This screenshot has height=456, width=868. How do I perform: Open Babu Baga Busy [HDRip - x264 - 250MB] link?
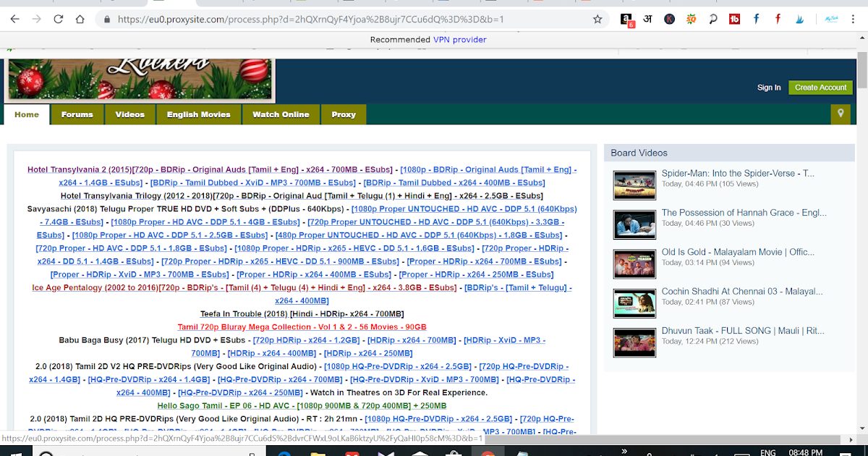(367, 353)
